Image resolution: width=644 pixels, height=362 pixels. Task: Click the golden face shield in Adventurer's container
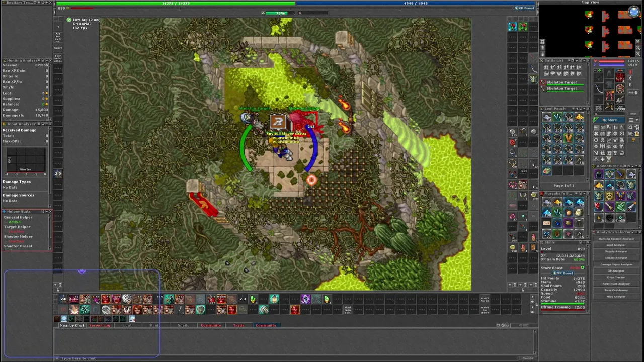click(609, 197)
